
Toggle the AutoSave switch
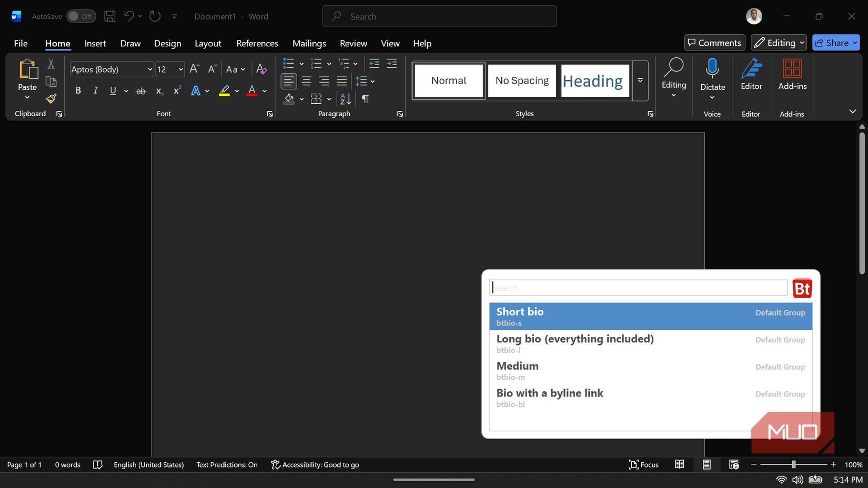pyautogui.click(x=81, y=16)
